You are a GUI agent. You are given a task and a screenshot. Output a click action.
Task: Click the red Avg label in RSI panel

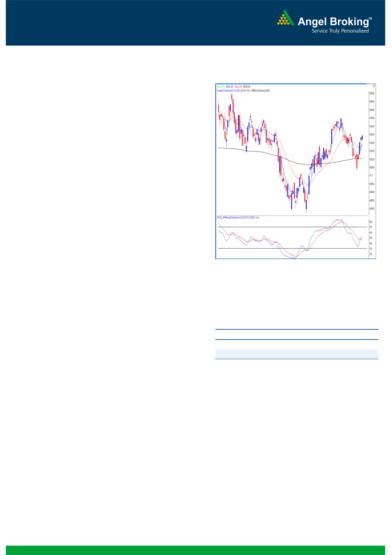click(257, 218)
